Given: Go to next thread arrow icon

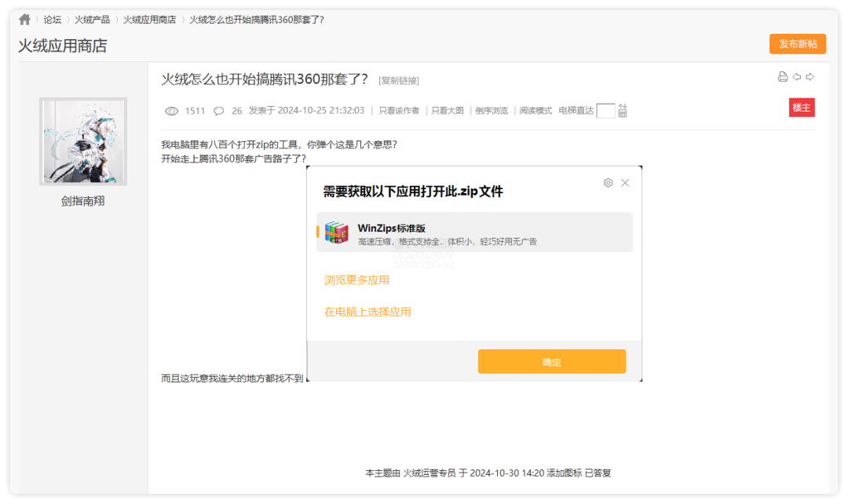Looking at the screenshot, I should click(x=810, y=77).
